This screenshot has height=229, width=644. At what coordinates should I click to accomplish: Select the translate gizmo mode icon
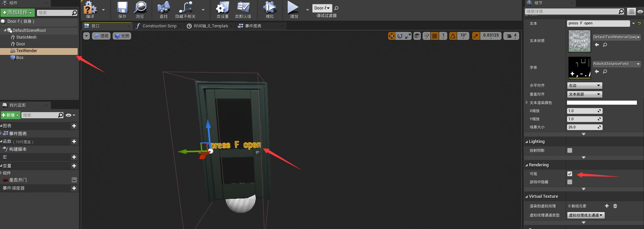tap(392, 36)
